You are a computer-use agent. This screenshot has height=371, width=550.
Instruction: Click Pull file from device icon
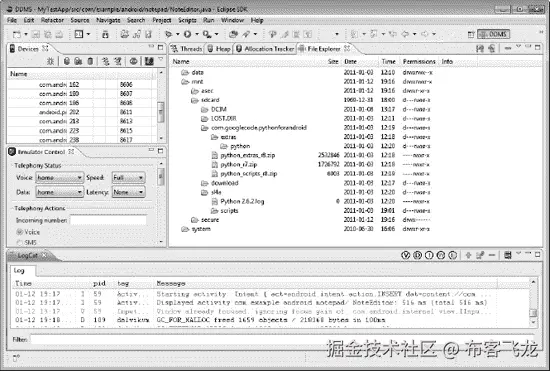click(x=479, y=48)
